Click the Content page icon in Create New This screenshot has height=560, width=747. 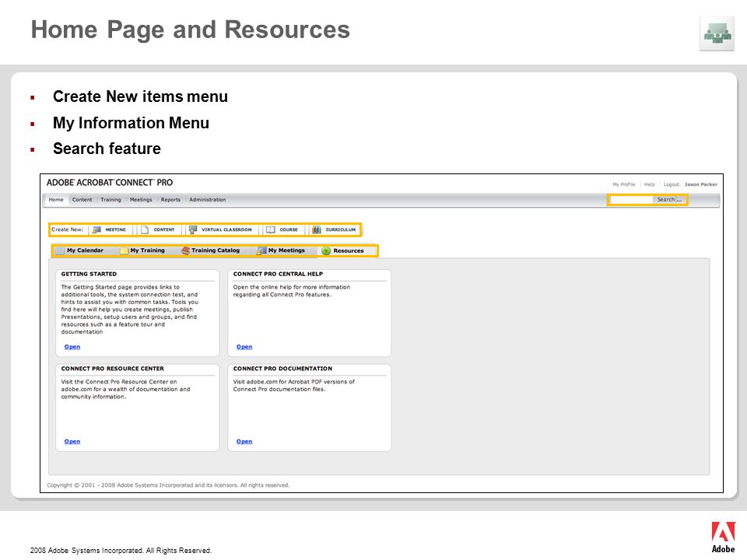point(145,229)
